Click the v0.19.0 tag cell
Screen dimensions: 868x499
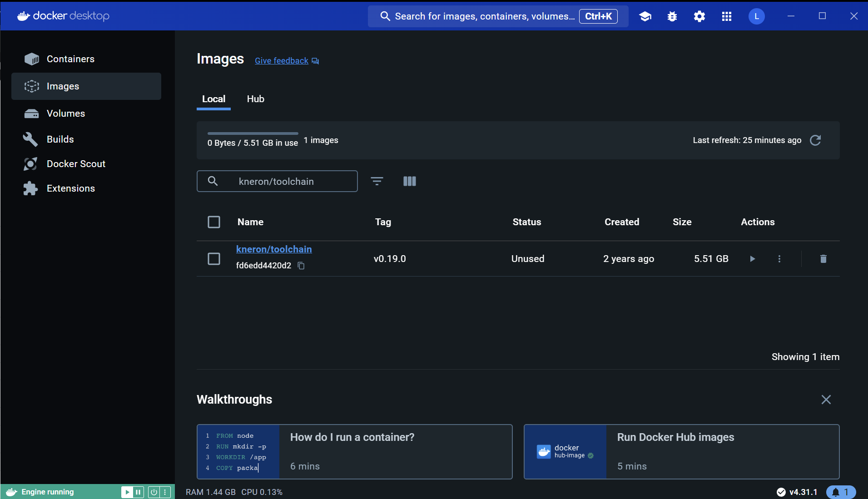point(390,259)
